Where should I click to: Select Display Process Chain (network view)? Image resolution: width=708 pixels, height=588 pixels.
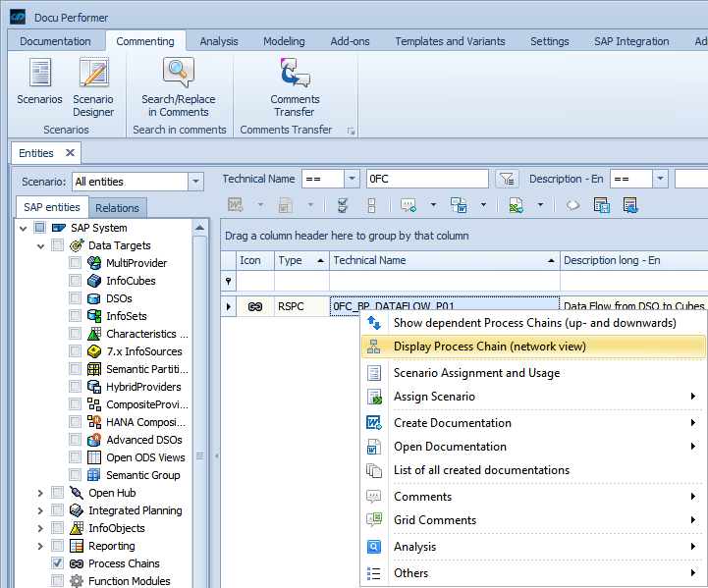tap(489, 347)
